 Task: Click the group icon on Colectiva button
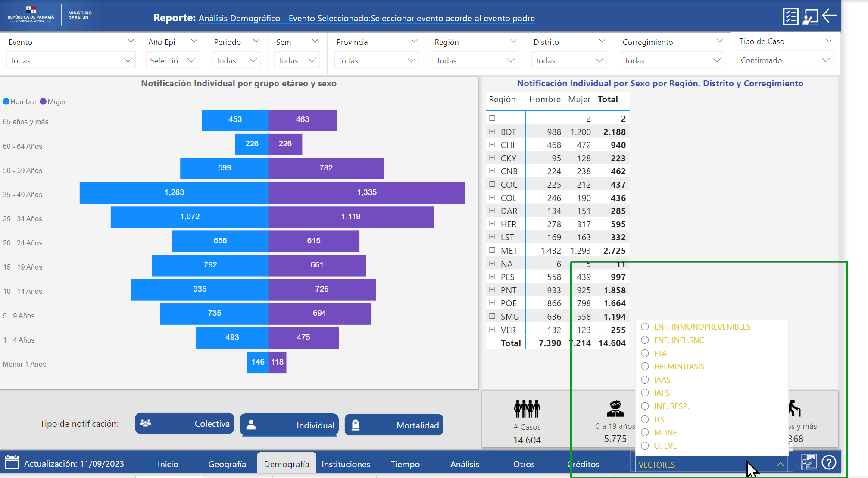tap(146, 423)
